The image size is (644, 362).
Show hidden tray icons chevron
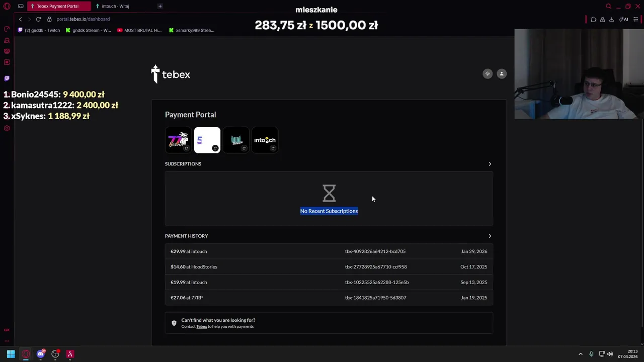click(x=580, y=354)
